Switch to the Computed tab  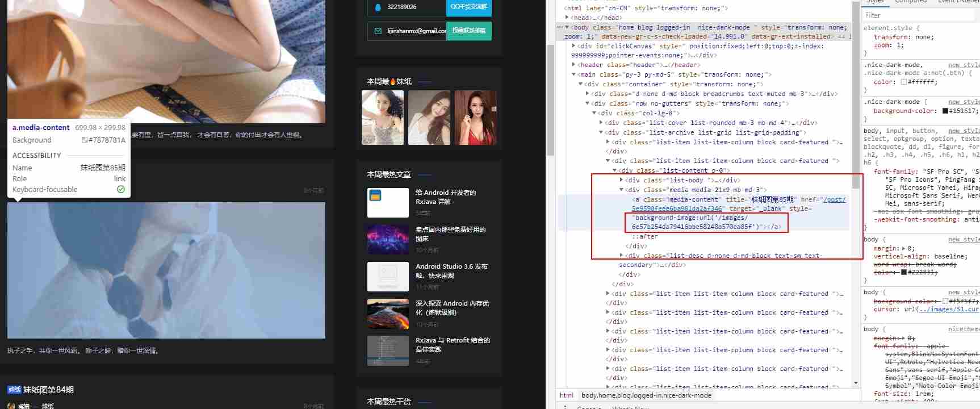click(911, 2)
